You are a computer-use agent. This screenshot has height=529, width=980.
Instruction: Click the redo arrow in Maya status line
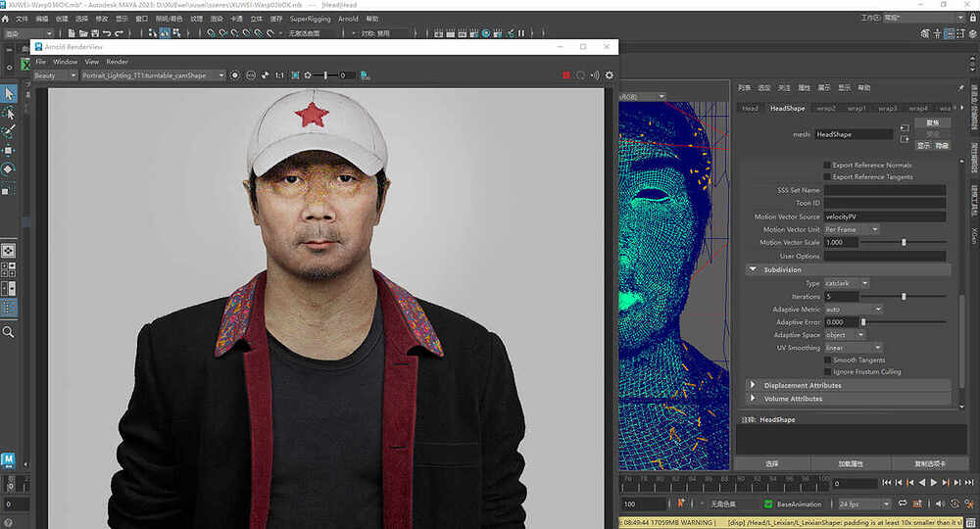(x=119, y=33)
